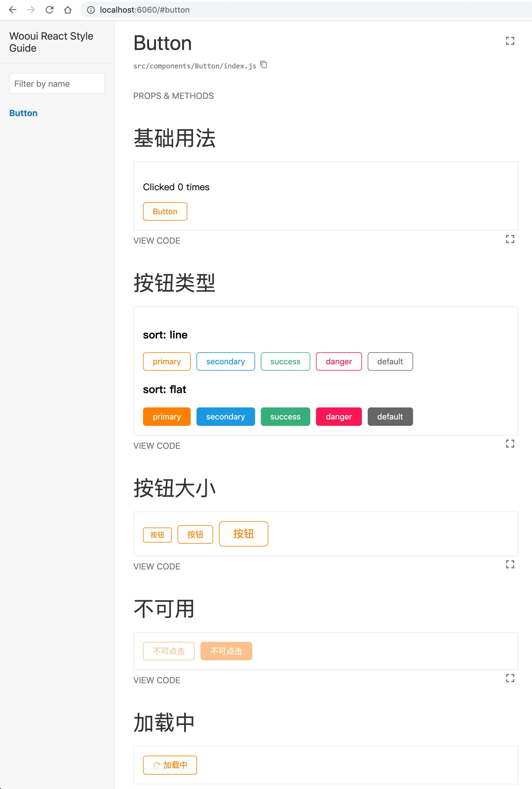The height and width of the screenshot is (789, 532).
Task: Click the 加载中 section heading
Action: (x=164, y=723)
